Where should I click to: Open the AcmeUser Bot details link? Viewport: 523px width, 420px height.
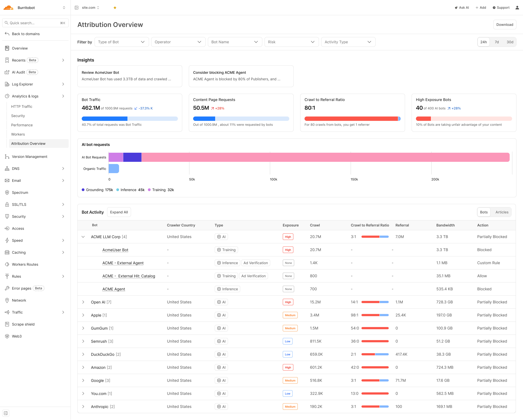point(115,250)
